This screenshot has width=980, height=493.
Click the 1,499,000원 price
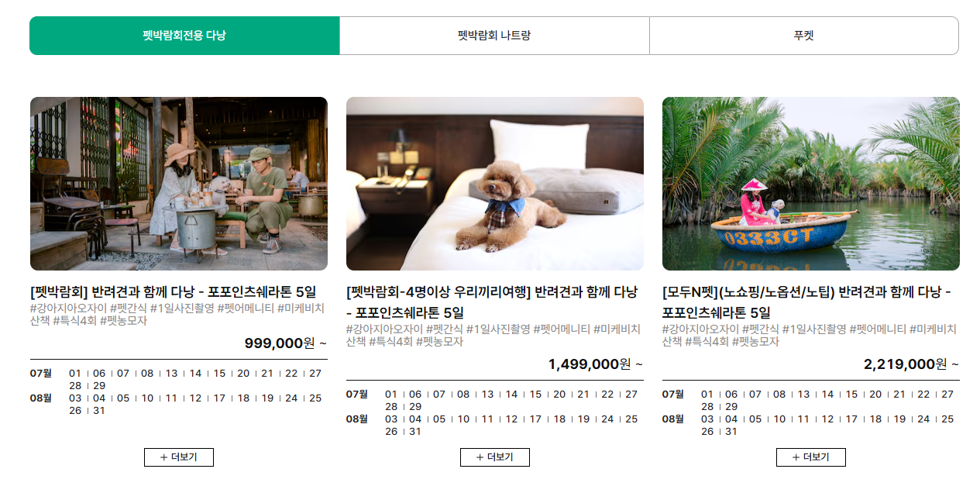[590, 364]
